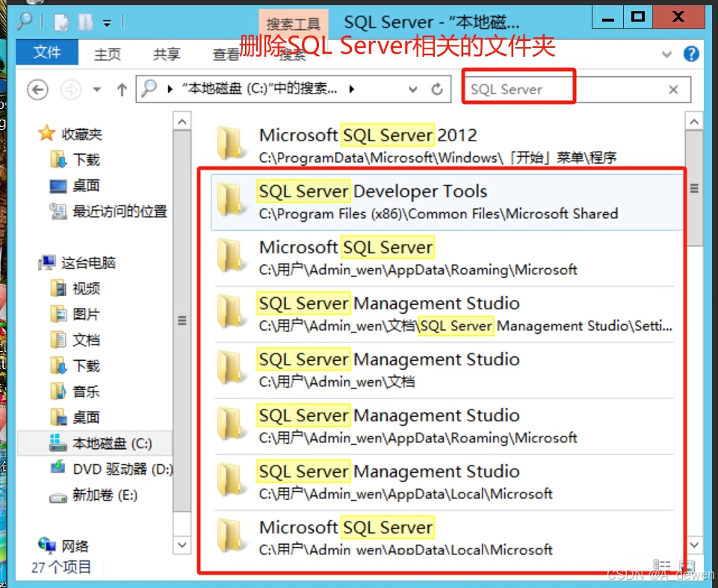This screenshot has width=718, height=588.
Task: Click the Forward navigation arrow
Action: click(x=70, y=90)
